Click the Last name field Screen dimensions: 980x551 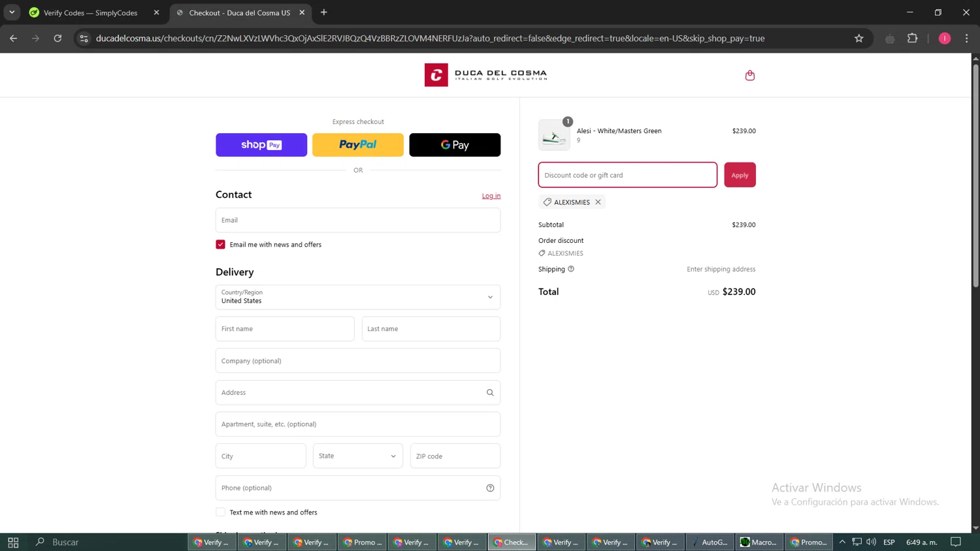(431, 329)
